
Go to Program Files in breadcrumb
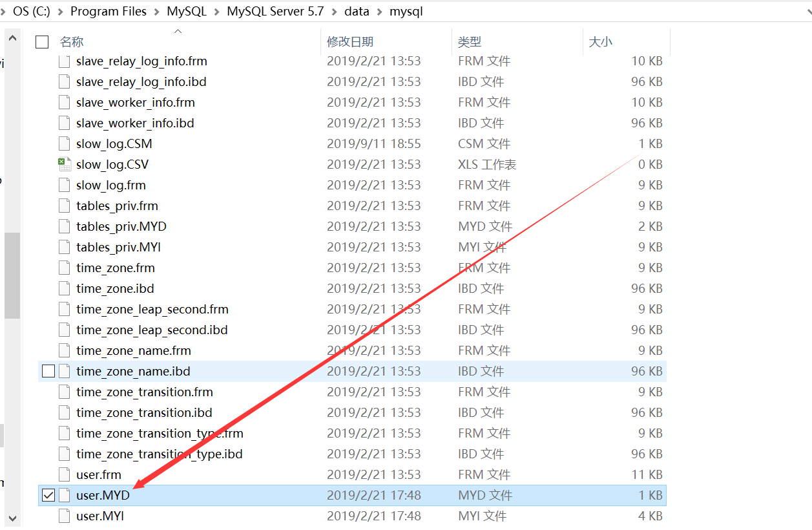click(x=109, y=12)
